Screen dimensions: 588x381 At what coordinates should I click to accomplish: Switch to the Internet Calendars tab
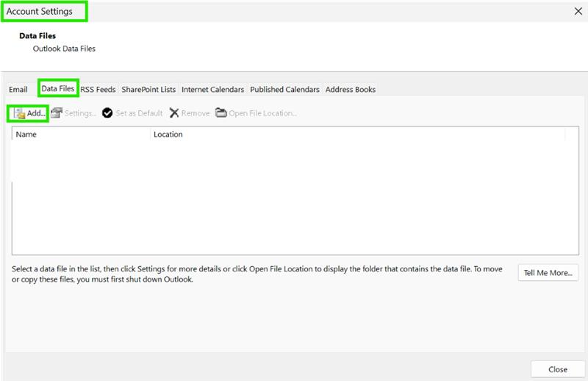(212, 89)
